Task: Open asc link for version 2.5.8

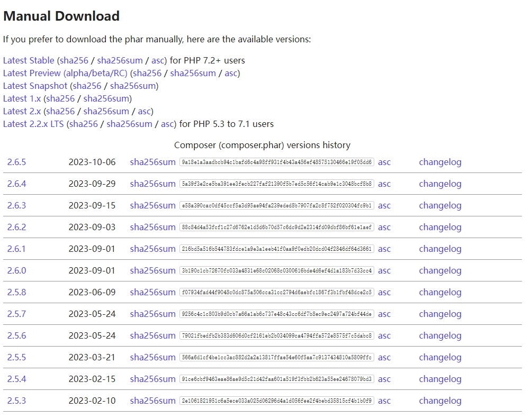Action: click(x=384, y=292)
